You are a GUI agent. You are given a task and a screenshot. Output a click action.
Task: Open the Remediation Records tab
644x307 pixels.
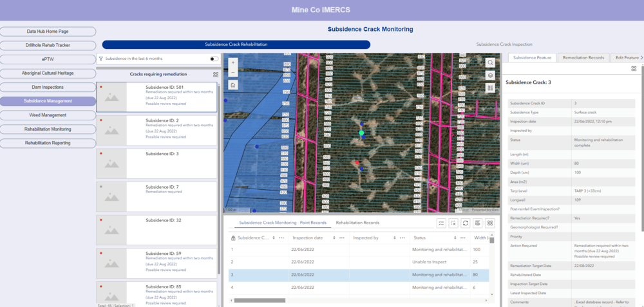[x=583, y=58]
